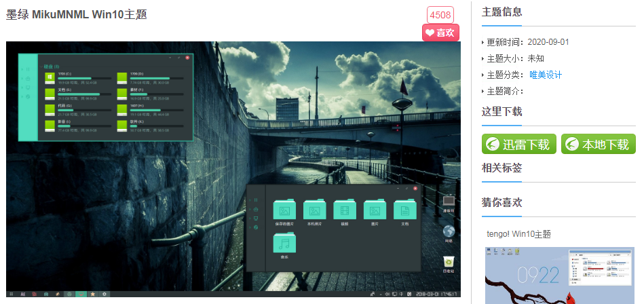Click the 文档 (E:) drive usage bar
Image resolution: width=644 pixels, height=304 pixels.
pyautogui.click(x=79, y=94)
